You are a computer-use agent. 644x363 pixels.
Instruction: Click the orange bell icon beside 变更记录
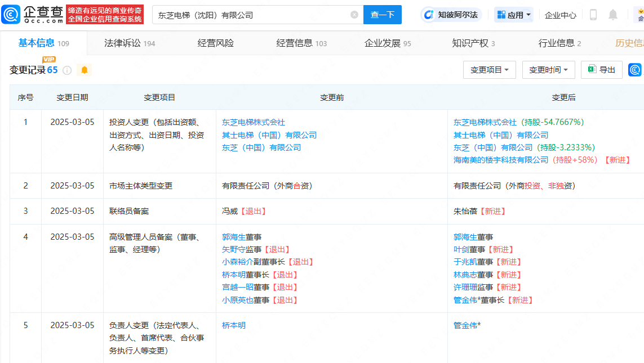[84, 70]
